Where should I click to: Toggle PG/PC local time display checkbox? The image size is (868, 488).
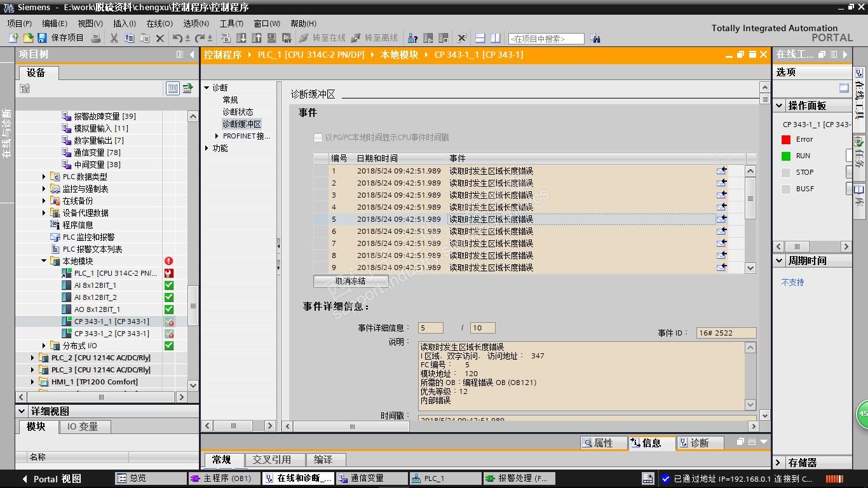click(x=318, y=137)
